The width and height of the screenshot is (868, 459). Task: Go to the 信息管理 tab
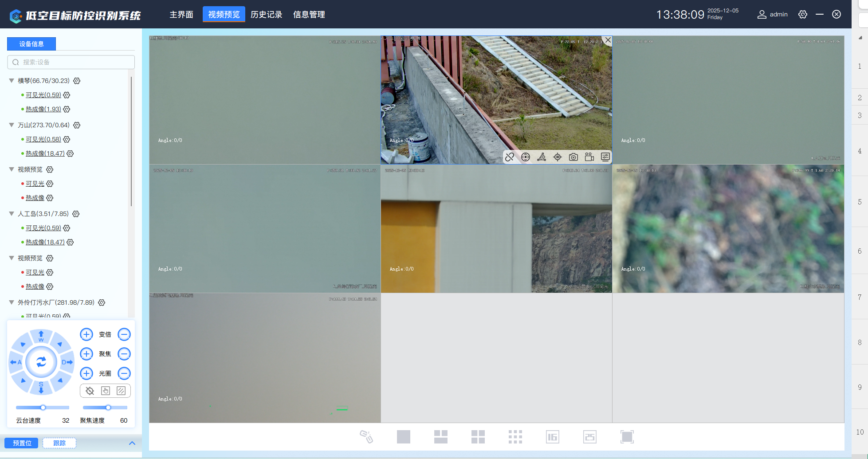[x=309, y=15]
